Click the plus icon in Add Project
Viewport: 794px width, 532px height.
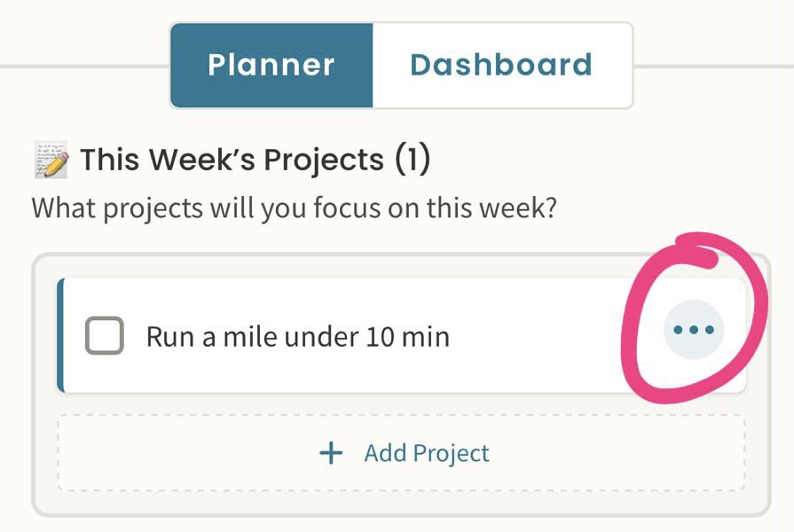click(330, 453)
